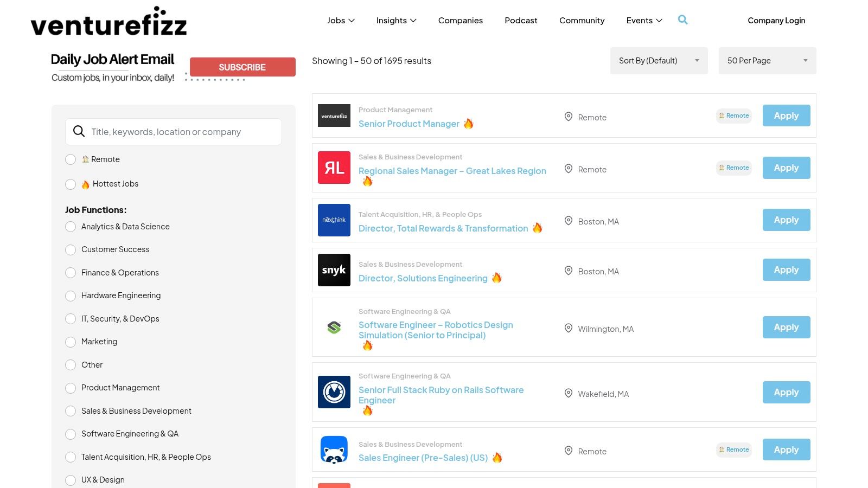868x488 pixels.
Task: Expand the Insights menu
Action: tap(397, 21)
